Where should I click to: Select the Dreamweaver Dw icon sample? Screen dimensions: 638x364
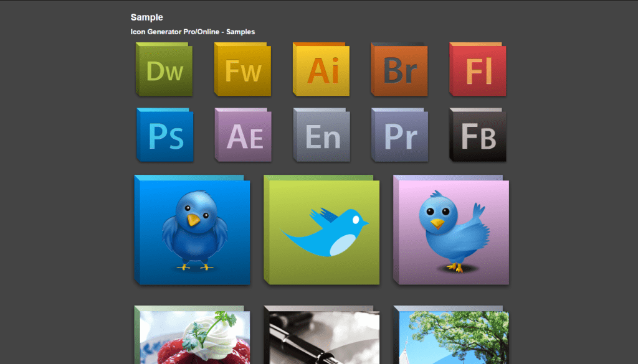(164, 70)
